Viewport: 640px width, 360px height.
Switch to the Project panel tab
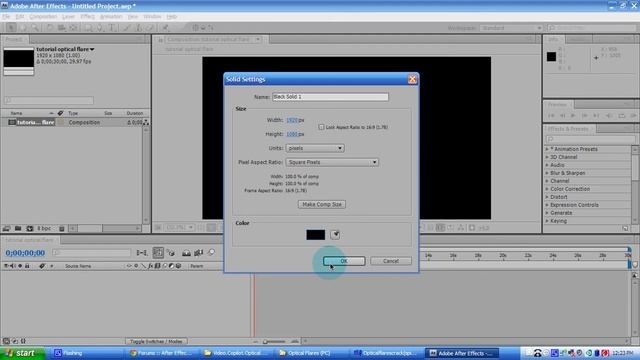[x=14, y=39]
